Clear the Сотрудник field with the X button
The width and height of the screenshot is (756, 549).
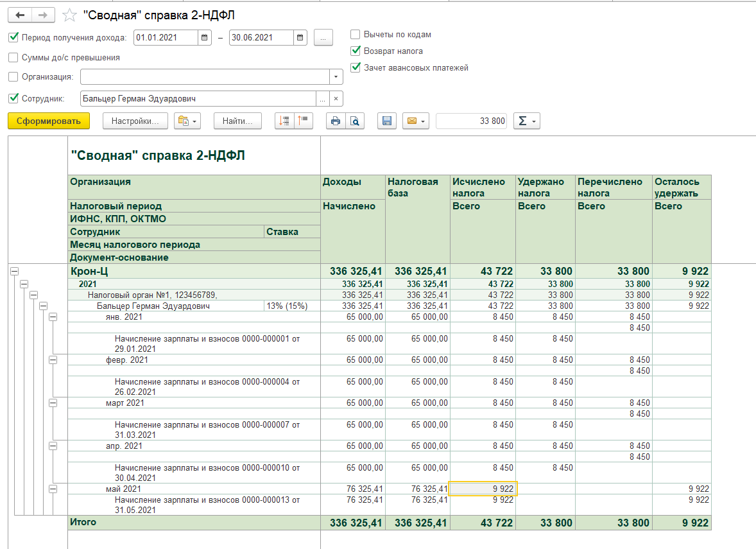point(336,99)
